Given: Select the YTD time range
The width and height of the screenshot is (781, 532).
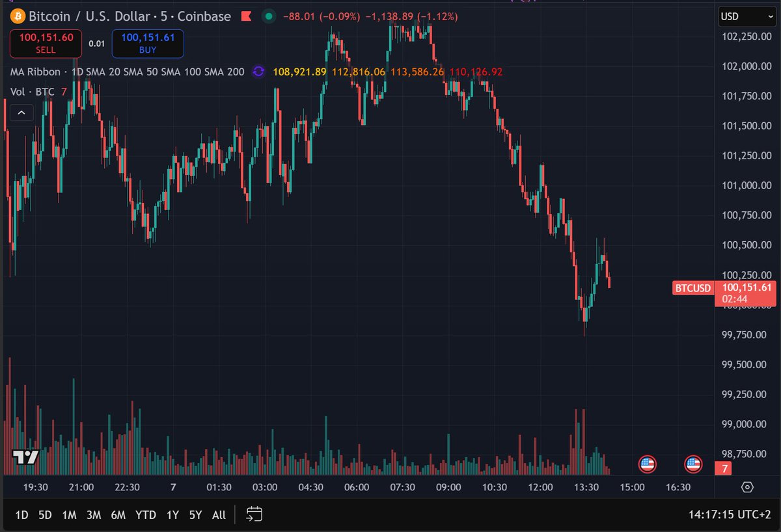Looking at the screenshot, I should 145,514.
